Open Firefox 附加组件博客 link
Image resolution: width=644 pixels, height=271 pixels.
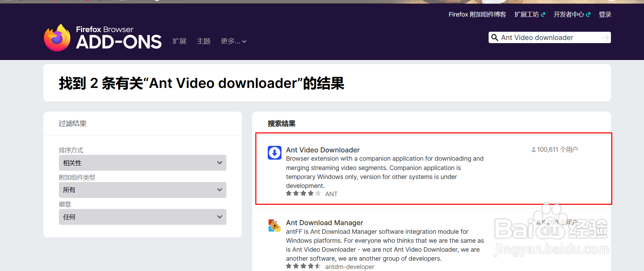477,14
